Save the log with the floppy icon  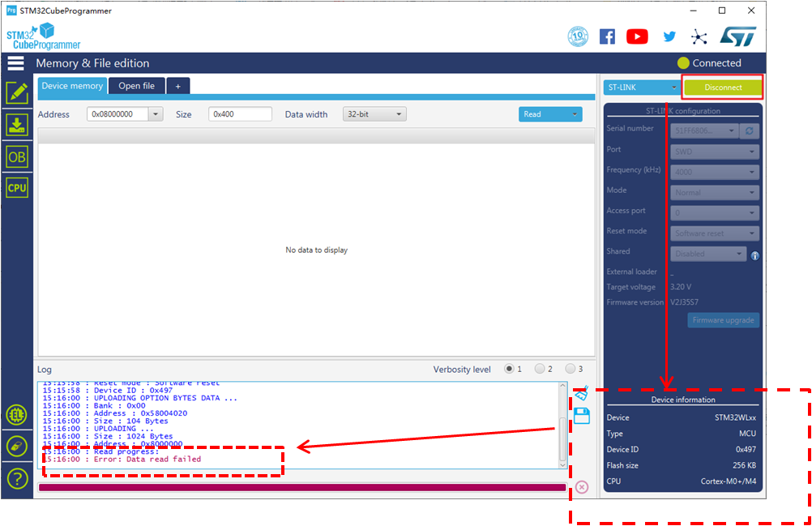[x=582, y=416]
